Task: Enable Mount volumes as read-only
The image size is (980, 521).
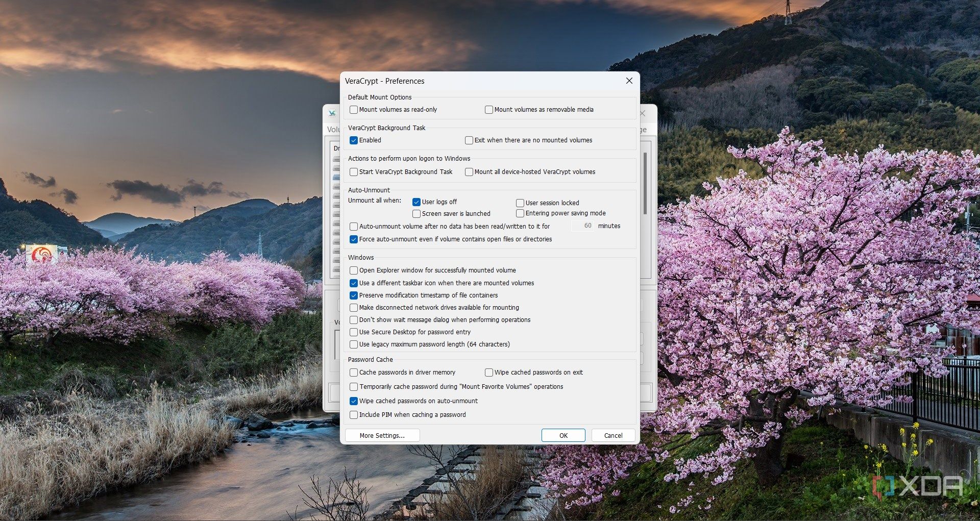Action: pos(354,109)
